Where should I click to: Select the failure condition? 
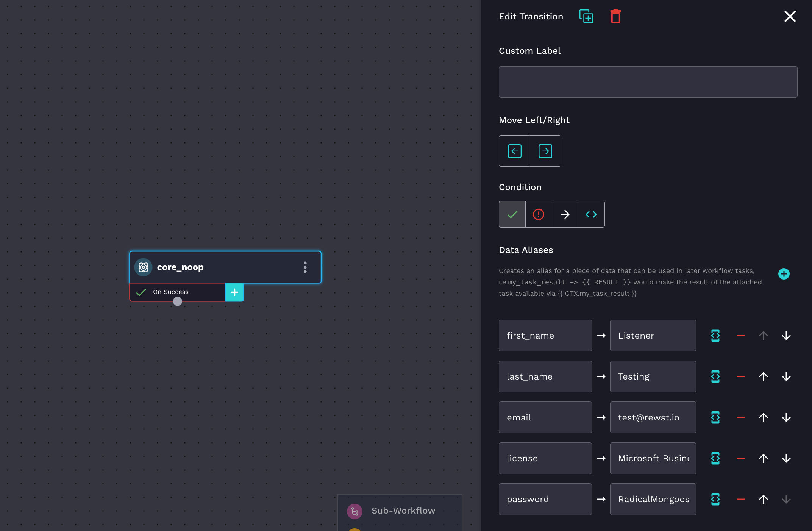coord(538,214)
